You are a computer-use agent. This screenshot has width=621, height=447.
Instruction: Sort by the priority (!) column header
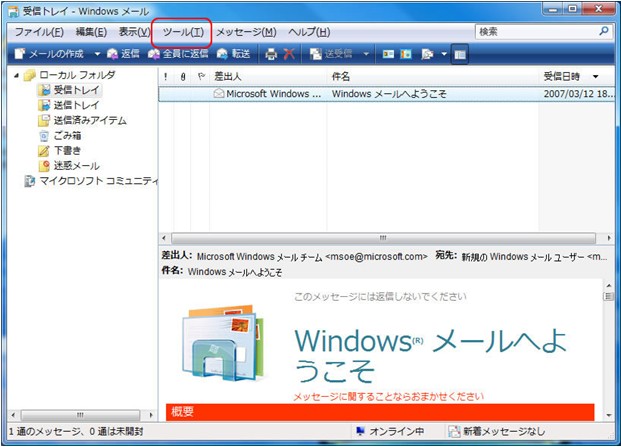tap(166, 76)
